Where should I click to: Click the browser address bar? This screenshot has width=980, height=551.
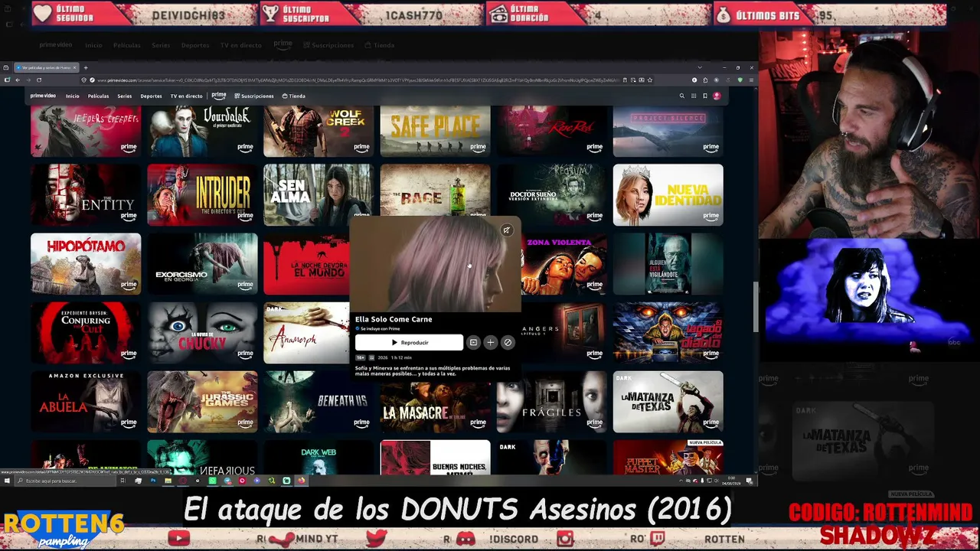pos(352,80)
